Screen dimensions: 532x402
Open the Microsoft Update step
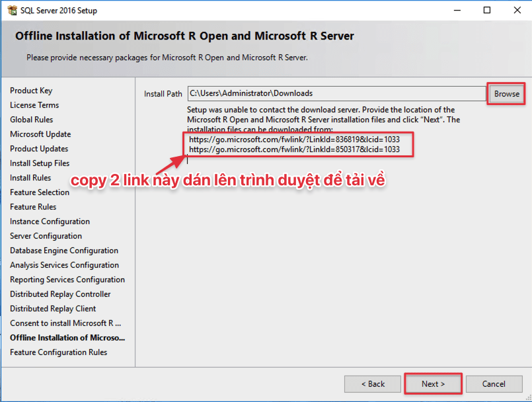40,134
